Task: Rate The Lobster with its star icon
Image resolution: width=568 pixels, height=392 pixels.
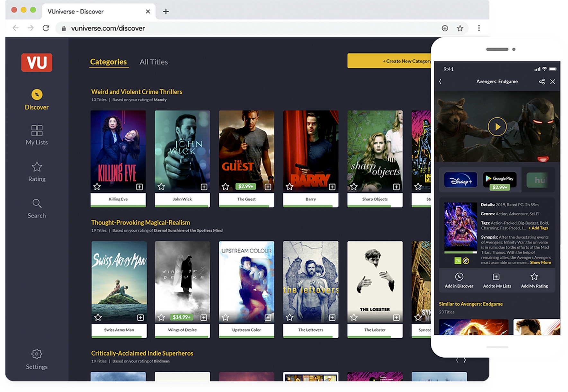Action: tap(354, 317)
